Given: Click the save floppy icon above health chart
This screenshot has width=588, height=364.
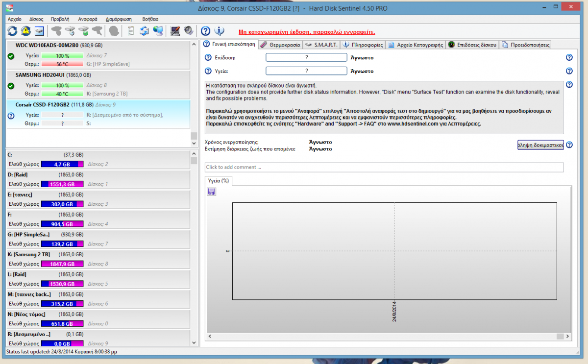Looking at the screenshot, I should [212, 192].
